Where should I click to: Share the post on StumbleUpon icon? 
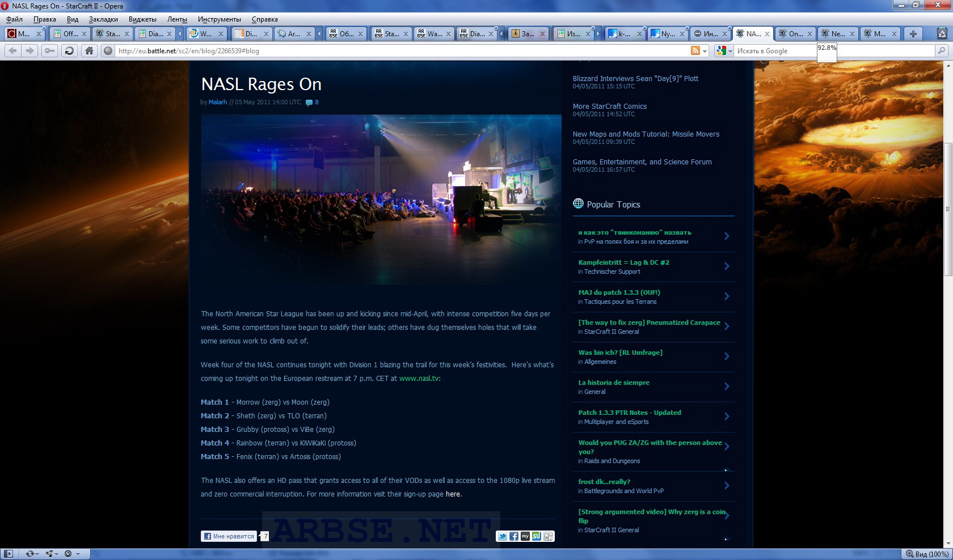pyautogui.click(x=536, y=536)
